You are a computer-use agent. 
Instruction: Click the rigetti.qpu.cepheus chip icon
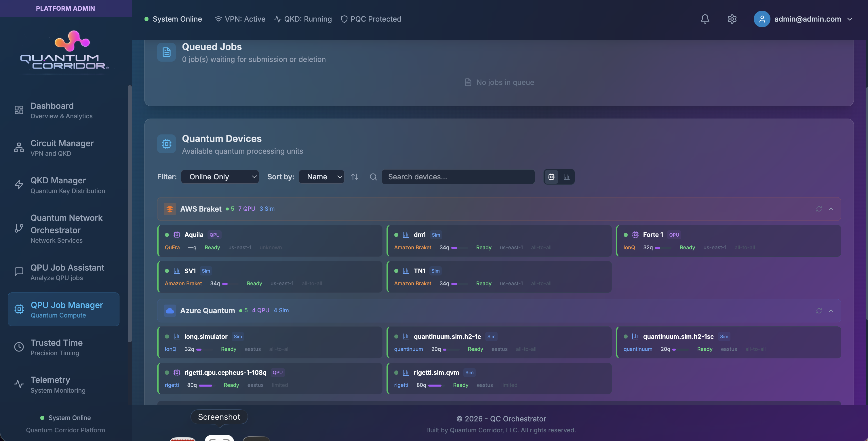tap(177, 372)
